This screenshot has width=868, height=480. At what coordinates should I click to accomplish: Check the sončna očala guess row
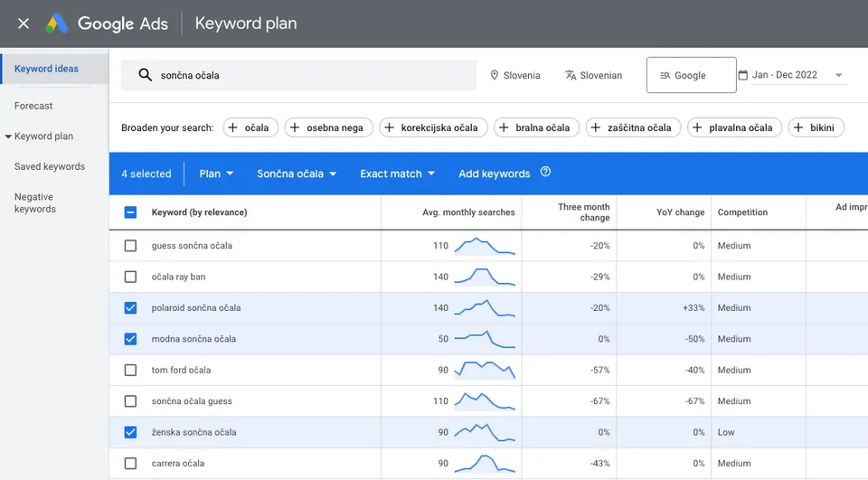coord(130,400)
